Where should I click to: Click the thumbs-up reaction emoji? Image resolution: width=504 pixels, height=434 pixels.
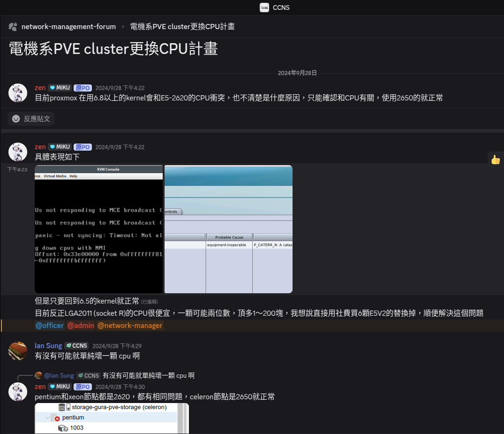(x=496, y=160)
